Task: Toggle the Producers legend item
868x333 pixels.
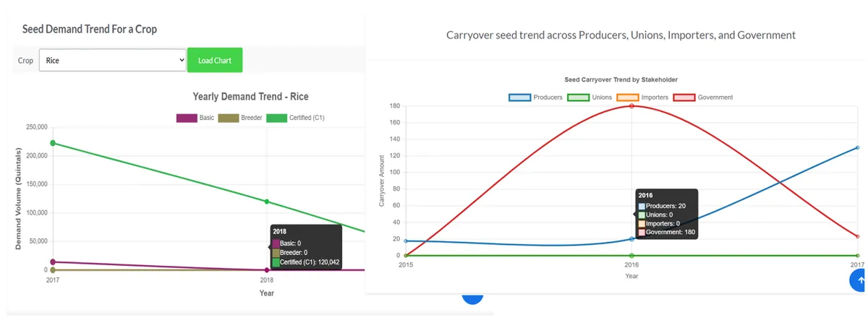Action: 536,98
